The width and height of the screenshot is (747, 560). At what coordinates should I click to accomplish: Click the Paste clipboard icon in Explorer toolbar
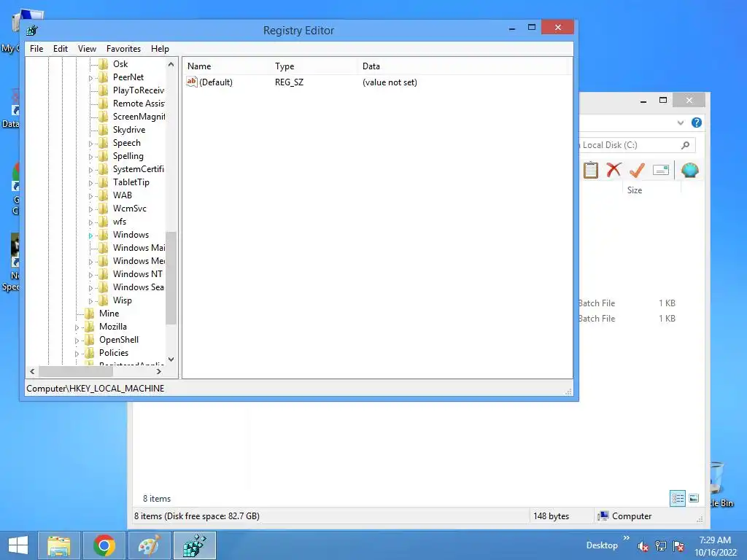coord(591,170)
